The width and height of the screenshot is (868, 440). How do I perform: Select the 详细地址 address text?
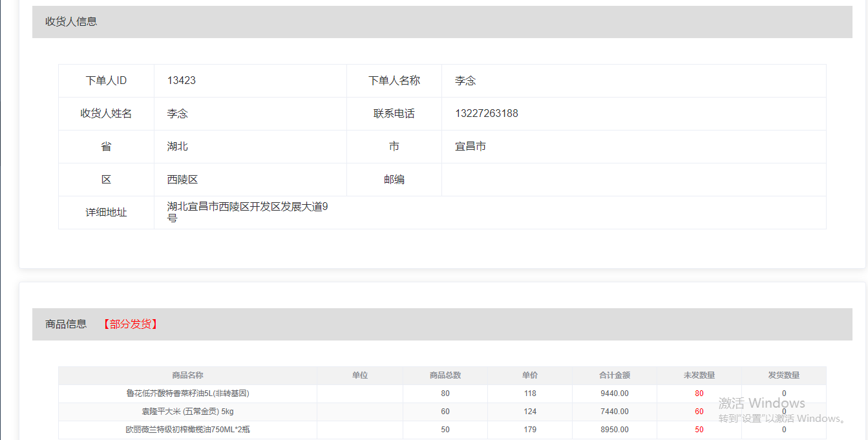[x=248, y=212]
